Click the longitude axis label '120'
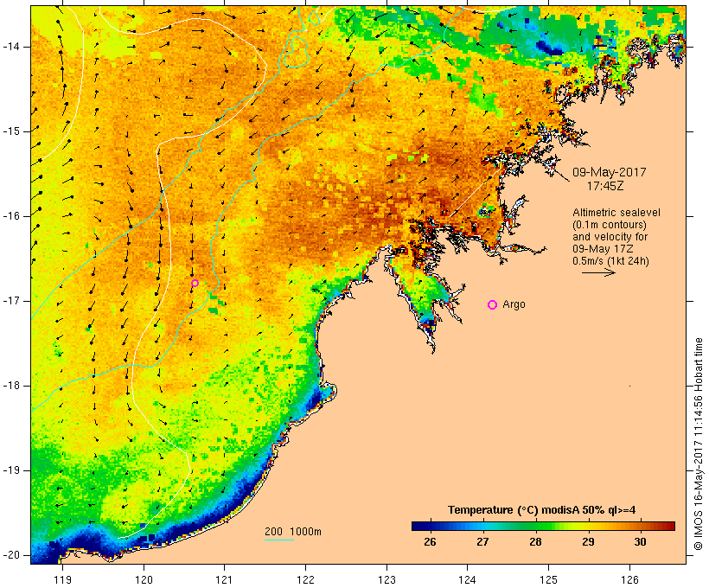 tap(144, 579)
